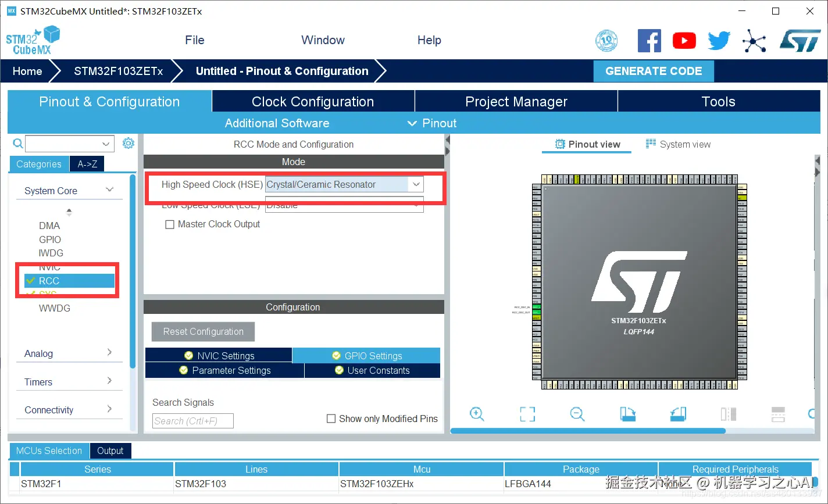This screenshot has width=828, height=504.
Task: Open the User Constants tab
Action: coord(372,370)
